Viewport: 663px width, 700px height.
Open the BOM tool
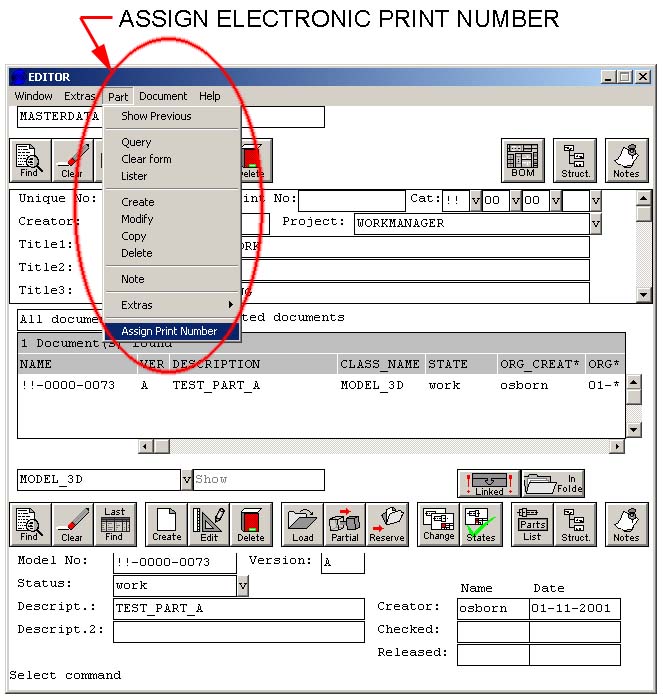522,160
